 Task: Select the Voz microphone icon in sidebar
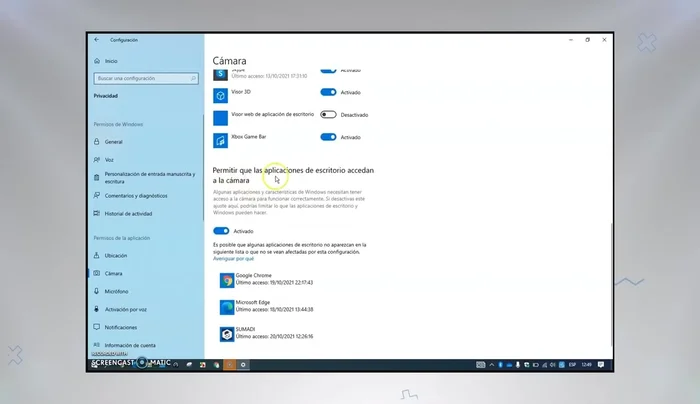coord(97,159)
